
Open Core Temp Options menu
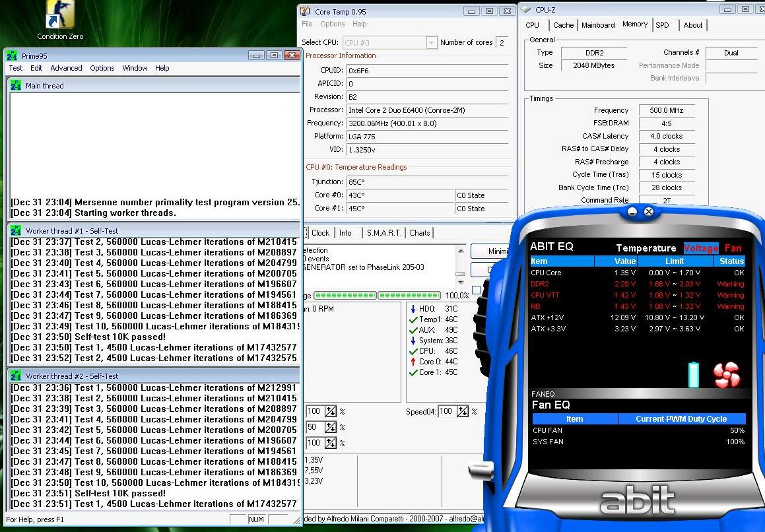point(332,24)
